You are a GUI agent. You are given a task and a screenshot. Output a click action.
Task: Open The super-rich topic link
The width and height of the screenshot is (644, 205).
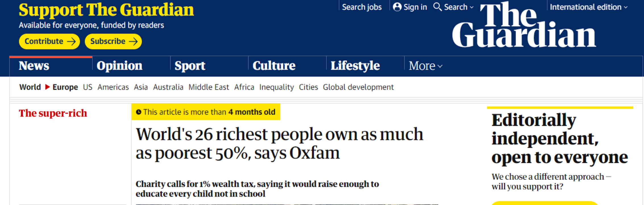tap(53, 113)
